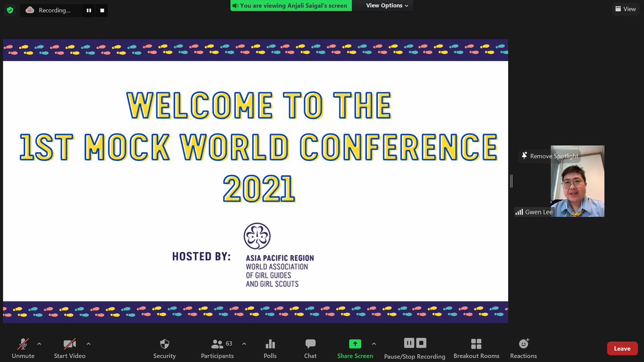The image size is (644, 362).
Task: Pause recording in bottom toolbar
Action: [x=408, y=343]
